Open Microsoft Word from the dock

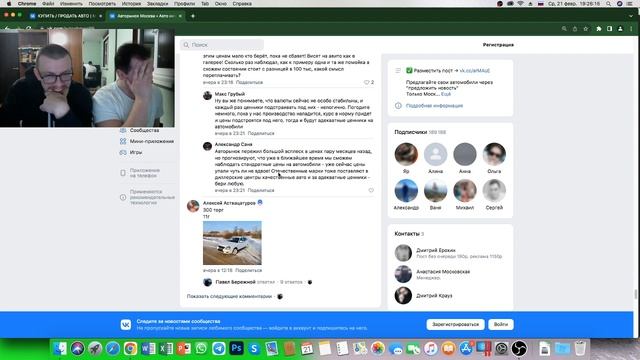(x=148, y=348)
